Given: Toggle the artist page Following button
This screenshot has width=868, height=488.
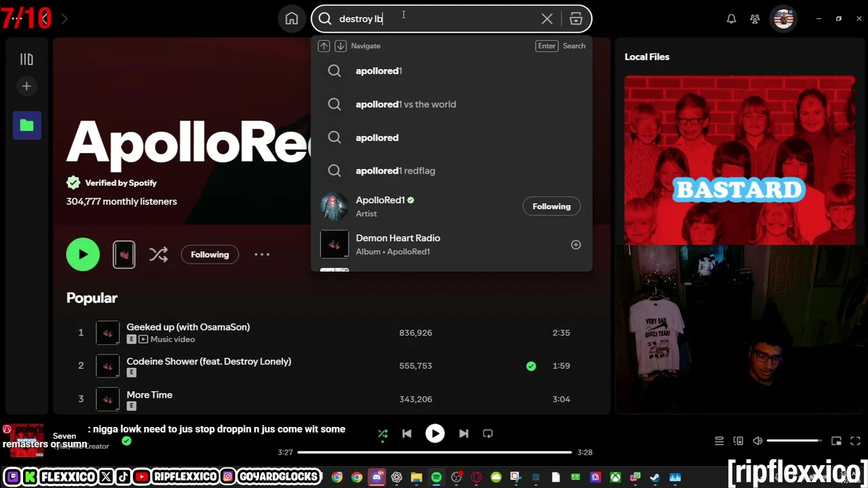Looking at the screenshot, I should tap(210, 255).
